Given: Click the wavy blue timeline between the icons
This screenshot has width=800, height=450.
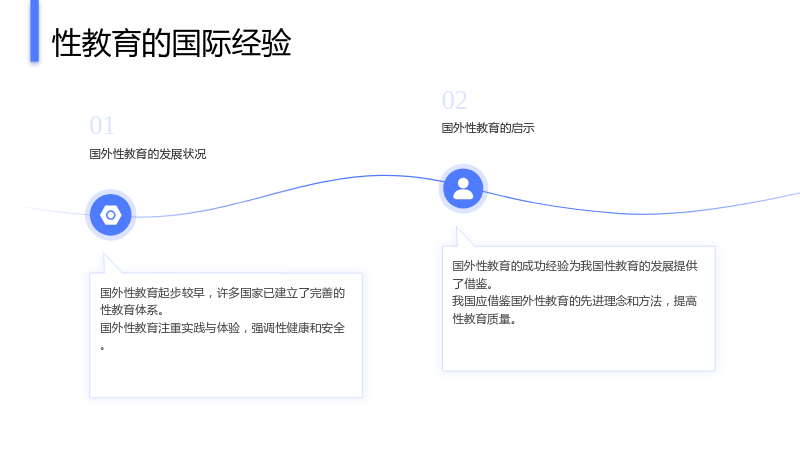Looking at the screenshot, I should tap(286, 190).
